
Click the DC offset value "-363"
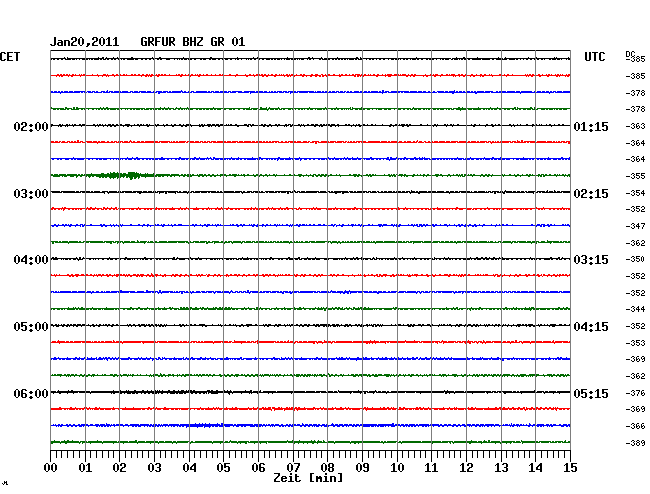(x=635, y=126)
